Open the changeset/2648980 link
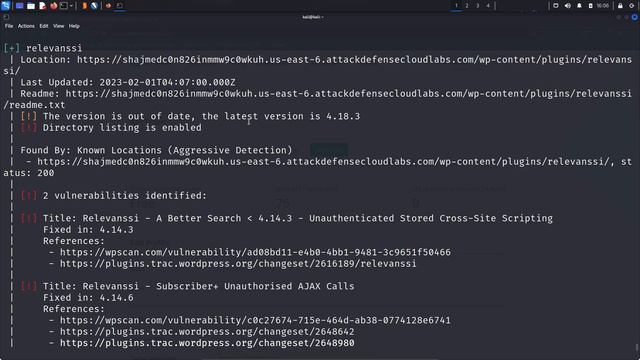 pos(207,343)
